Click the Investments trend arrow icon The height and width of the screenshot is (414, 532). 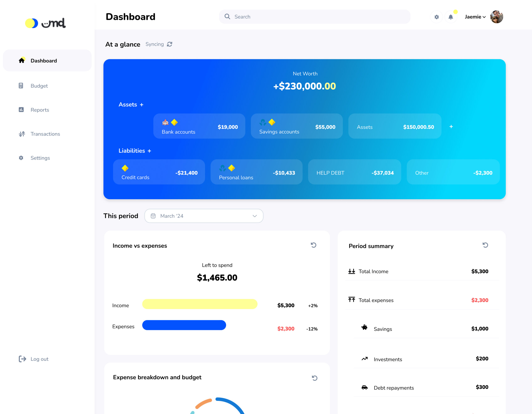pyautogui.click(x=365, y=359)
